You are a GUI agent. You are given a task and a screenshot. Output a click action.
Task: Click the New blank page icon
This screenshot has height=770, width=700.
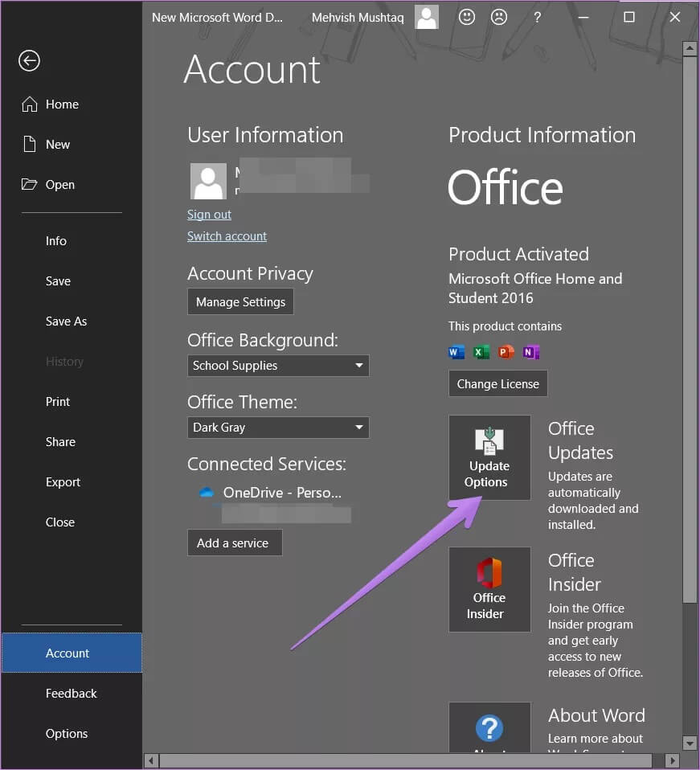(30, 145)
